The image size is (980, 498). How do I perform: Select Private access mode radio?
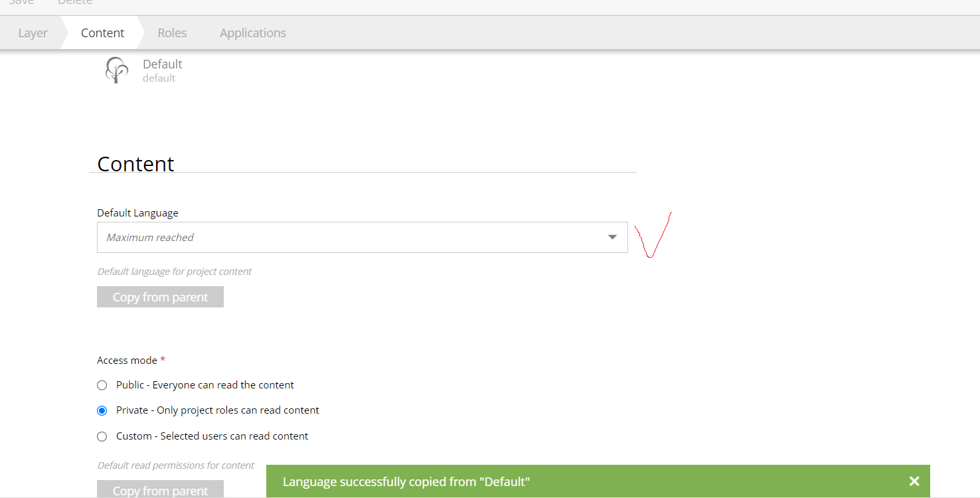pos(102,410)
